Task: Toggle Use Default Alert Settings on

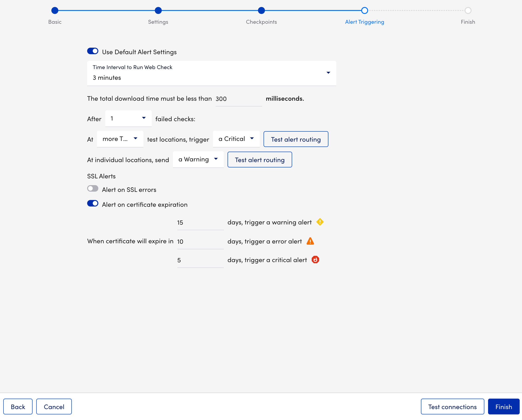Action: coord(93,51)
